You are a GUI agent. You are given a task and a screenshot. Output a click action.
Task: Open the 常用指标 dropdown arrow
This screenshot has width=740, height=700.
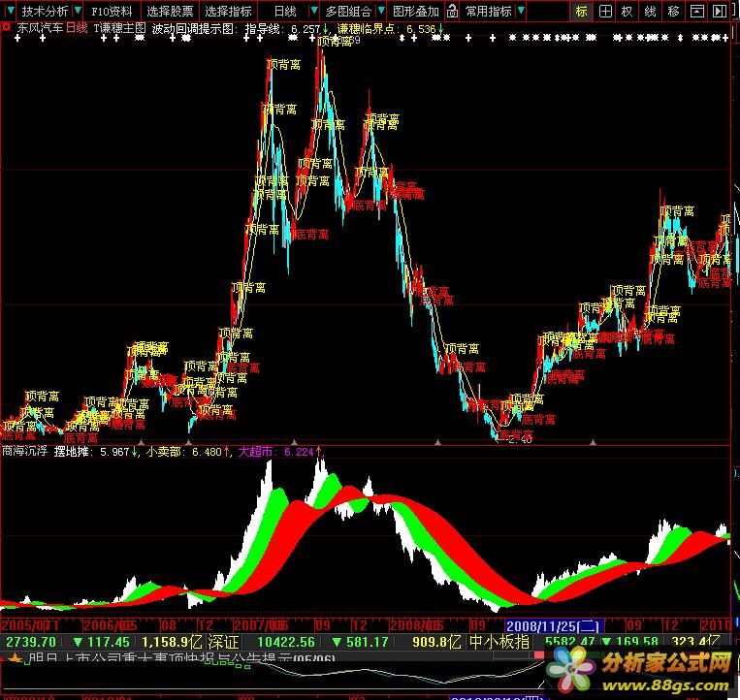tap(521, 12)
